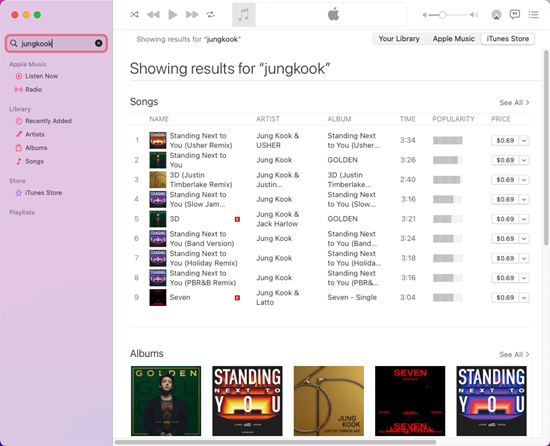This screenshot has height=446, width=550.
Task: Click the now-playing music note artwork
Action: tap(244, 15)
